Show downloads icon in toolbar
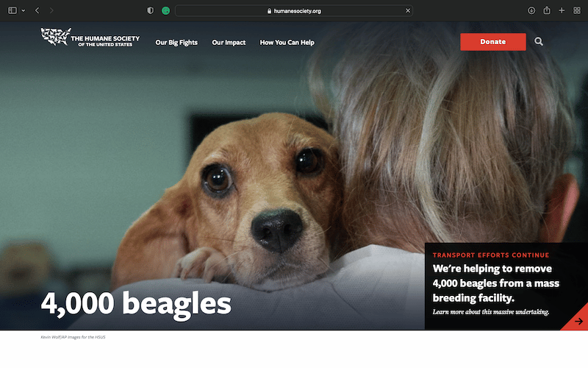 (531, 10)
